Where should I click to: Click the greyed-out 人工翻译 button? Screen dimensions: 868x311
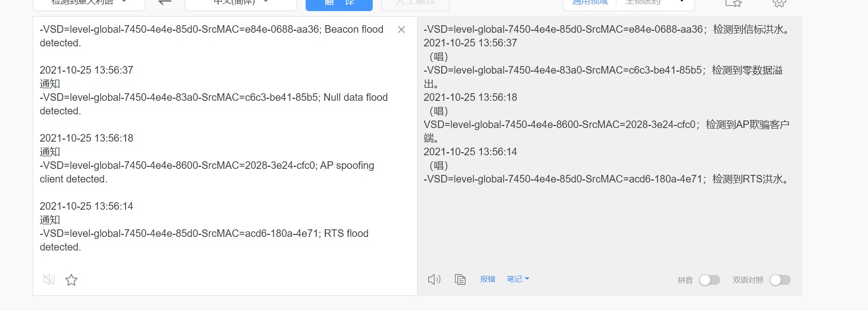click(x=415, y=3)
